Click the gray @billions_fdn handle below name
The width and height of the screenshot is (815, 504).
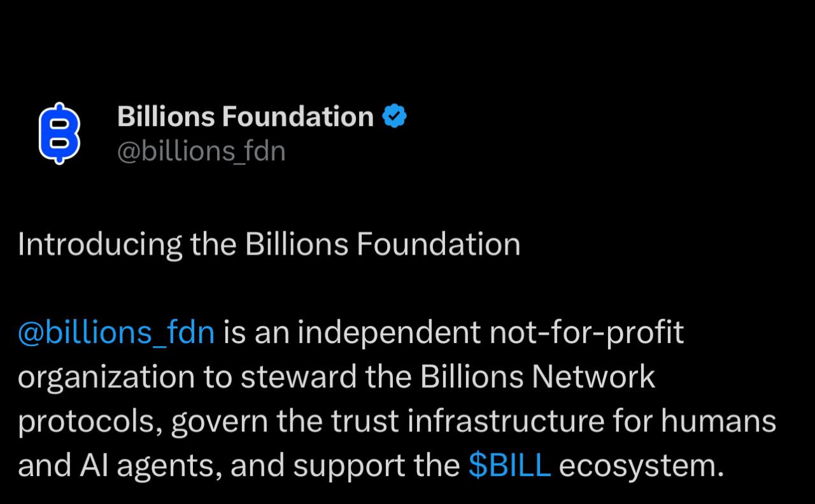pyautogui.click(x=201, y=151)
